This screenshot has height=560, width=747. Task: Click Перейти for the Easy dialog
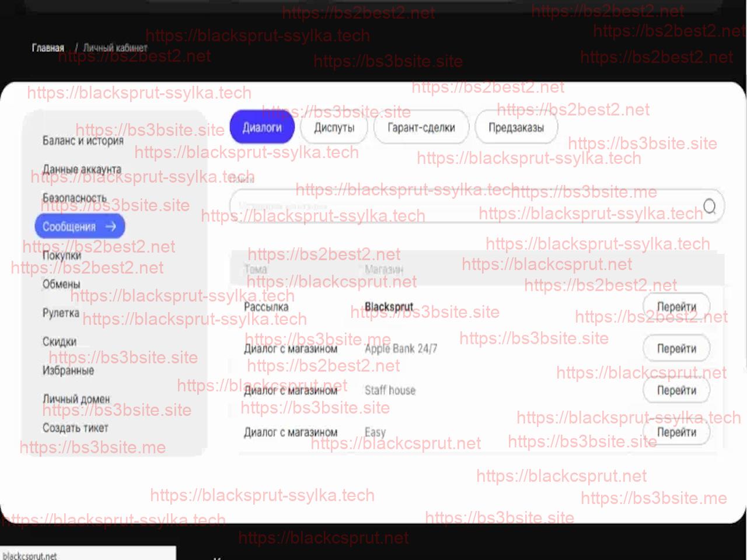pos(677,432)
